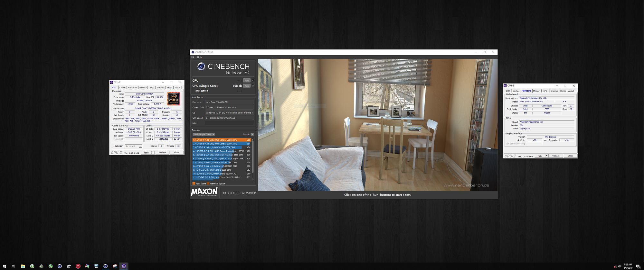Click the green circular Y taskbar icon
The width and height of the screenshot is (644, 270).
point(32,266)
